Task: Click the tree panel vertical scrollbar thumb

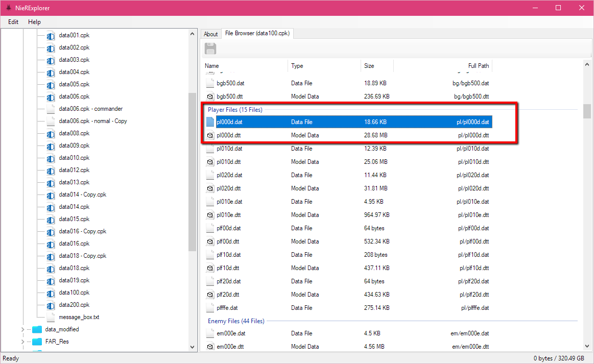Action: coord(192,172)
